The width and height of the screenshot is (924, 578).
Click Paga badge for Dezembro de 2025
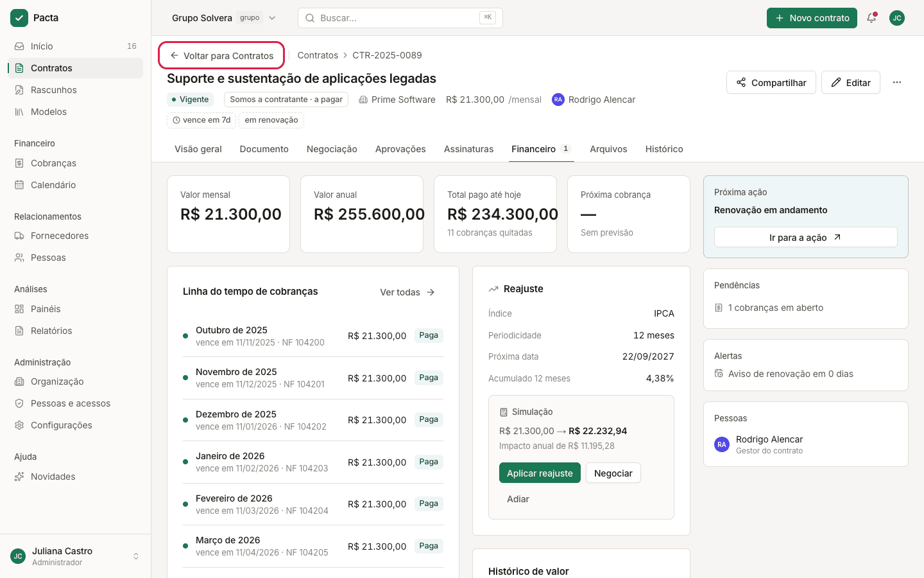pyautogui.click(x=429, y=419)
